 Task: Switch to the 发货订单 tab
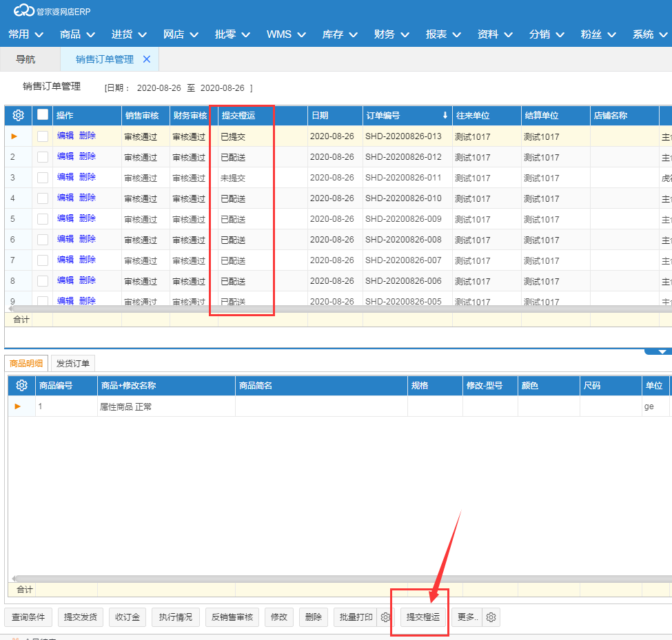click(x=73, y=363)
